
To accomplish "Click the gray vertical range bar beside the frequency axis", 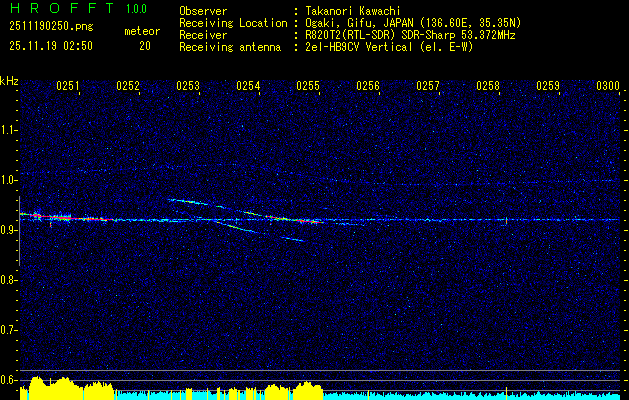I will [19, 231].
